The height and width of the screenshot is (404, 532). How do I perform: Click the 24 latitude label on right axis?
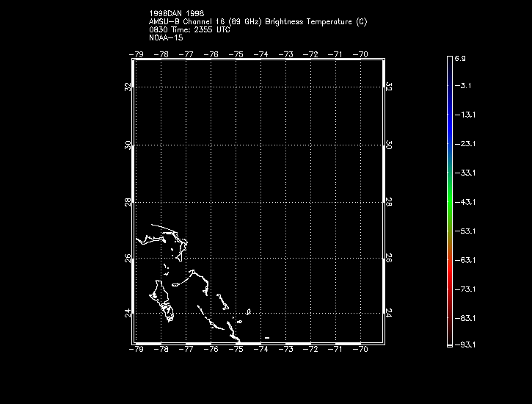coord(389,313)
